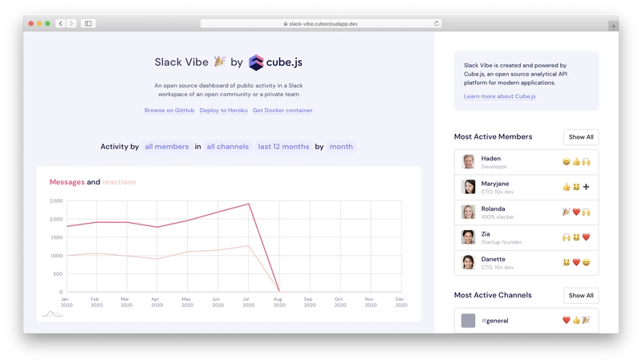The image size is (642, 364).
Task: Reload the page using the refresh icon
Action: coord(437,24)
